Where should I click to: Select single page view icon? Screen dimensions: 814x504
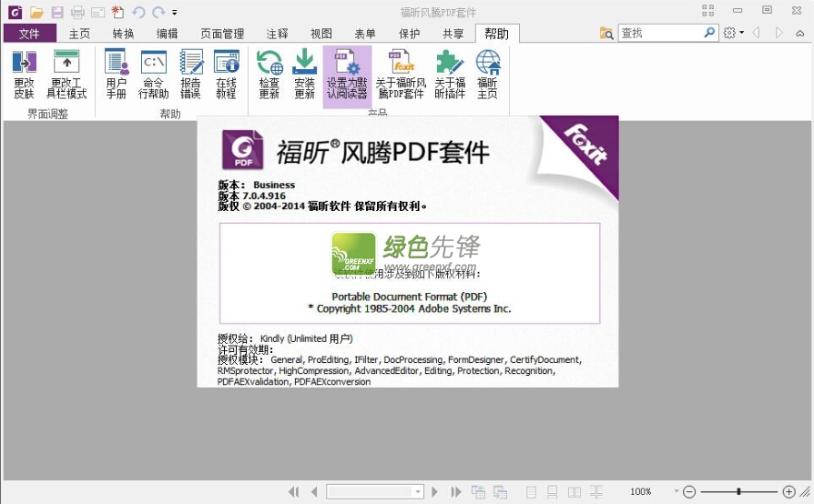point(531,491)
